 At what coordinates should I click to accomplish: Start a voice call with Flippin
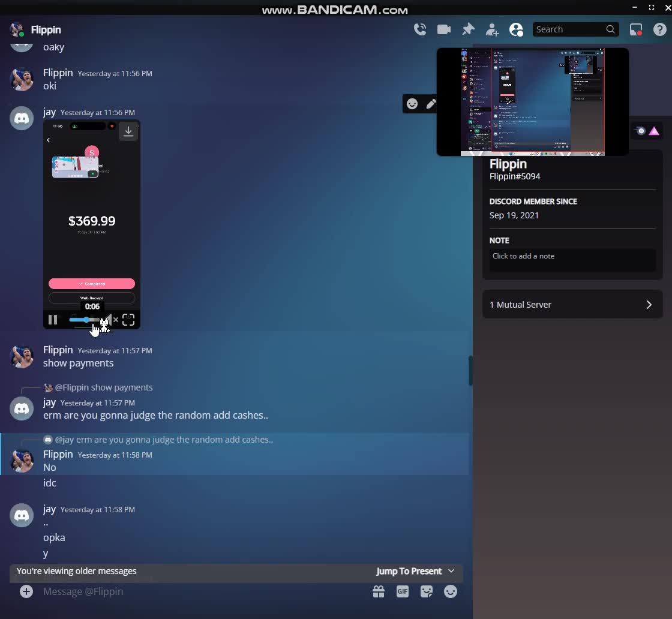tap(420, 29)
